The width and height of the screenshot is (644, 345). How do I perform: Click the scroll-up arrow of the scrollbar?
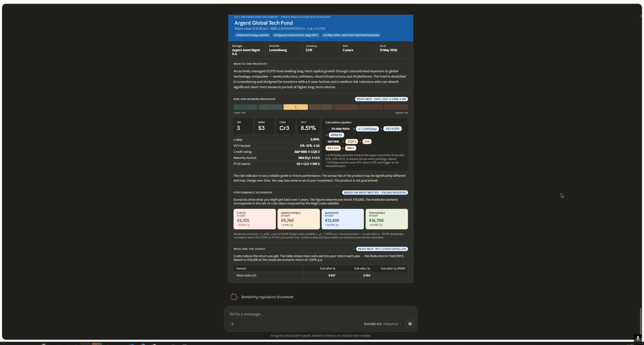pos(640,16)
